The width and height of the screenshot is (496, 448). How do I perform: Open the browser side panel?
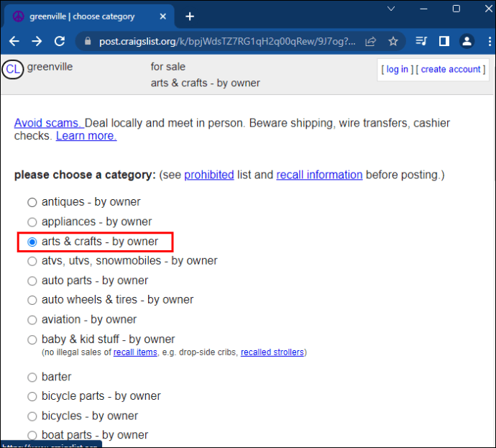(444, 41)
